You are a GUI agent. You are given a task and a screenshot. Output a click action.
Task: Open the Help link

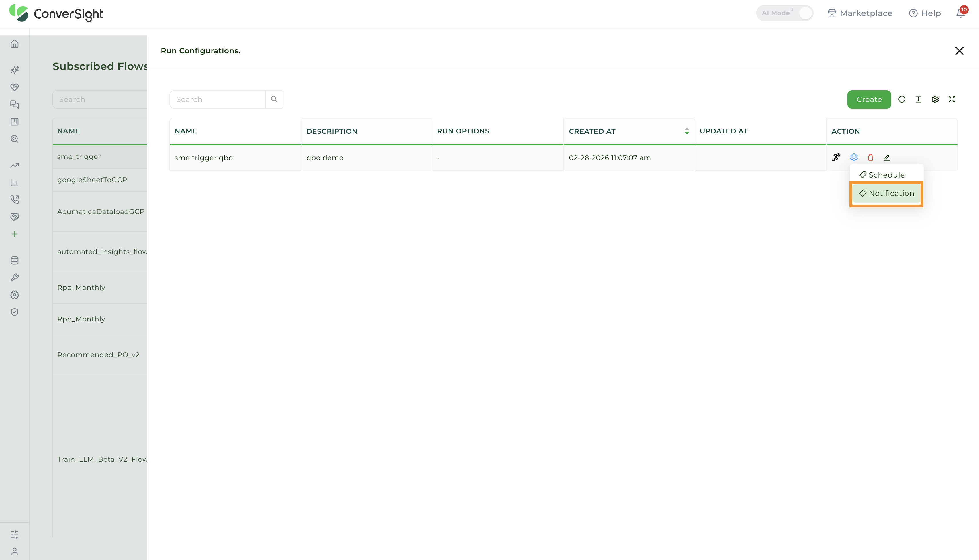925,13
